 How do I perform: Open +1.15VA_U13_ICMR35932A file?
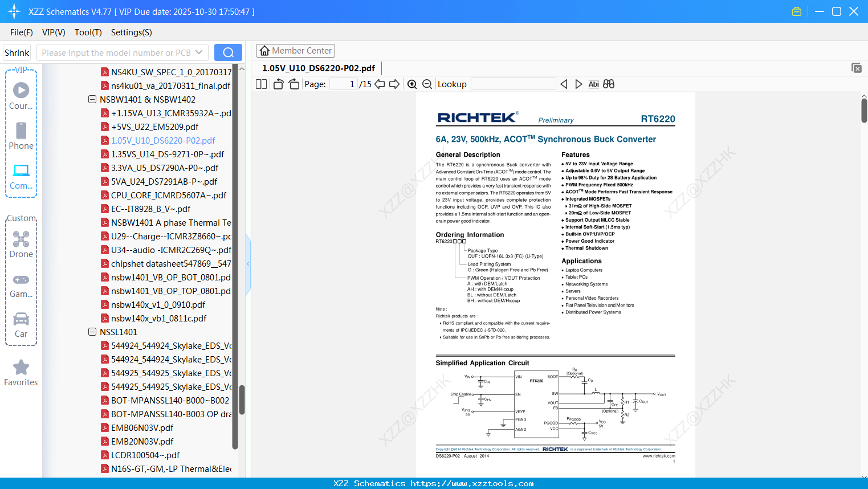[x=171, y=113]
